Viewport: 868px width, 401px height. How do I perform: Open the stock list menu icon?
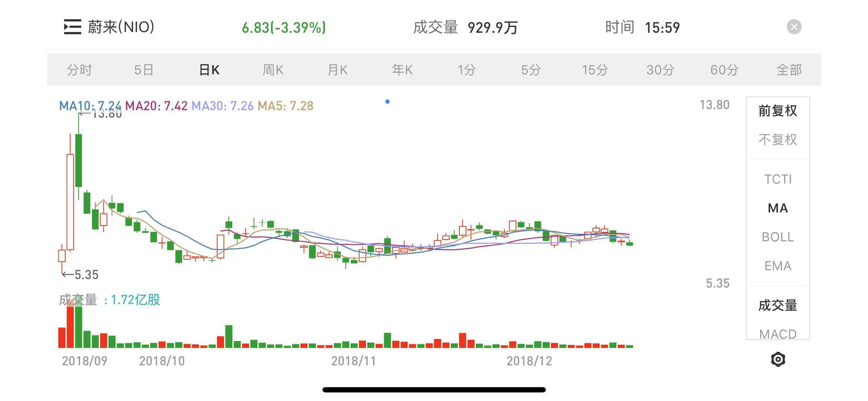pyautogui.click(x=72, y=27)
